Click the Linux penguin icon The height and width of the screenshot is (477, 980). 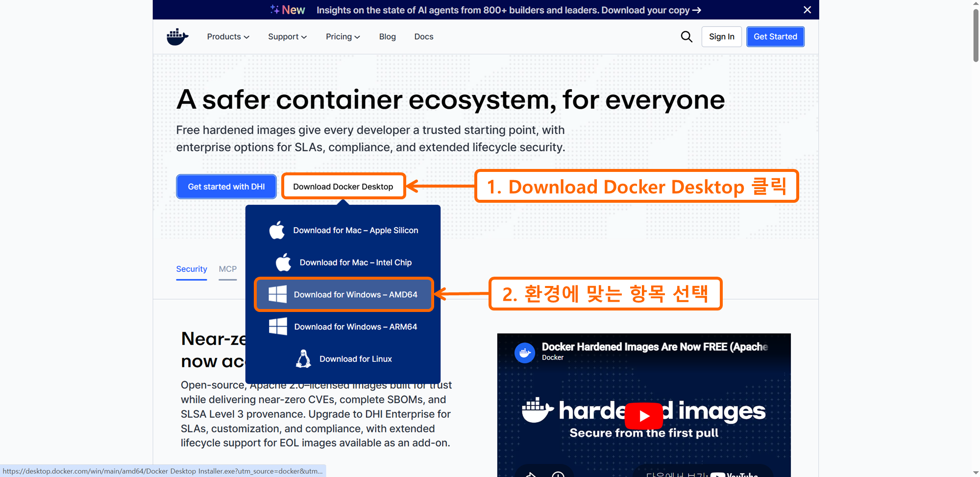click(303, 359)
